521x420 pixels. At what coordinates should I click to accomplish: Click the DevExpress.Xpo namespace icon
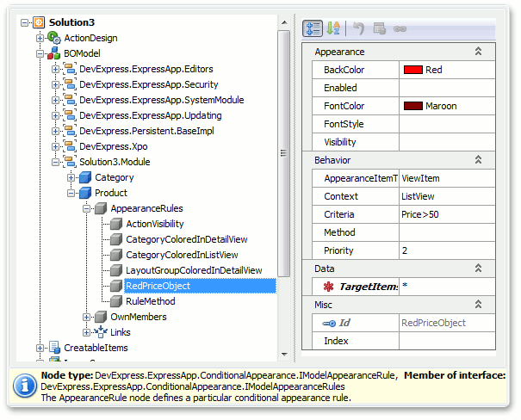pyautogui.click(x=70, y=146)
